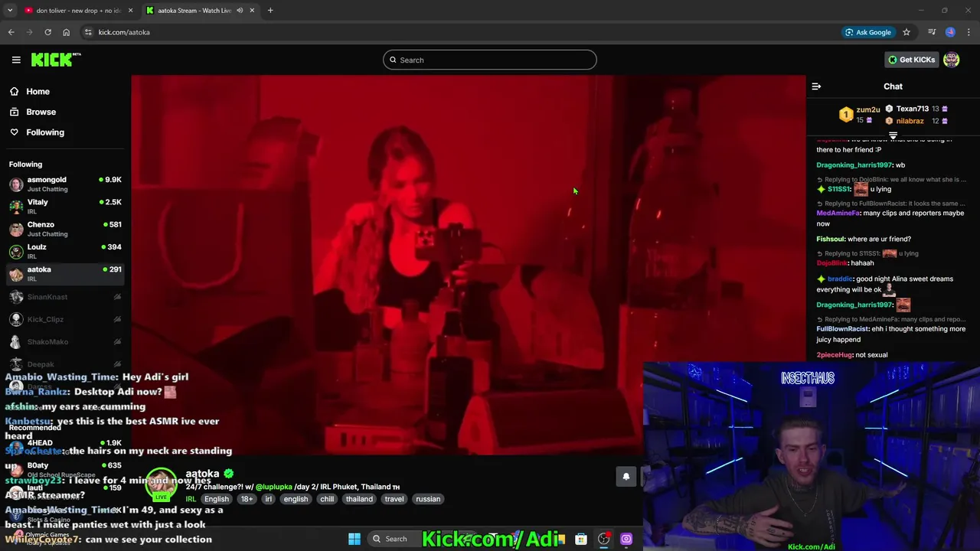
Task: Click username nilabraz in the leaderboard
Action: point(910,121)
